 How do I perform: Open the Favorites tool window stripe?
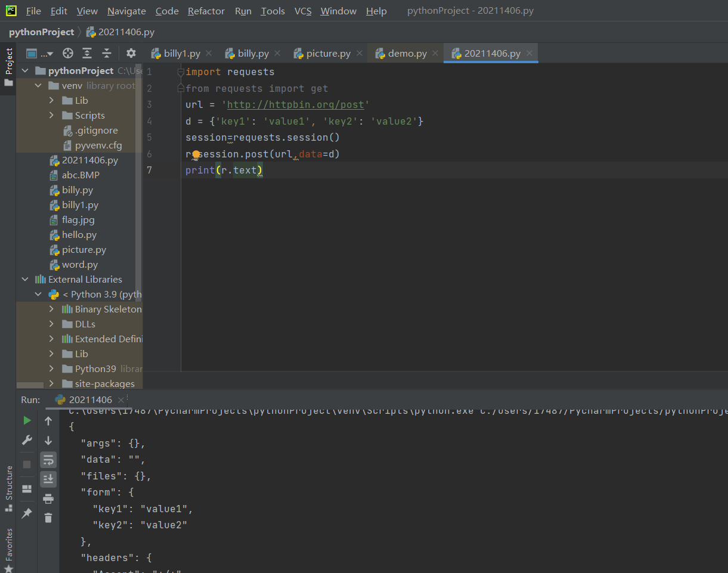click(8, 549)
